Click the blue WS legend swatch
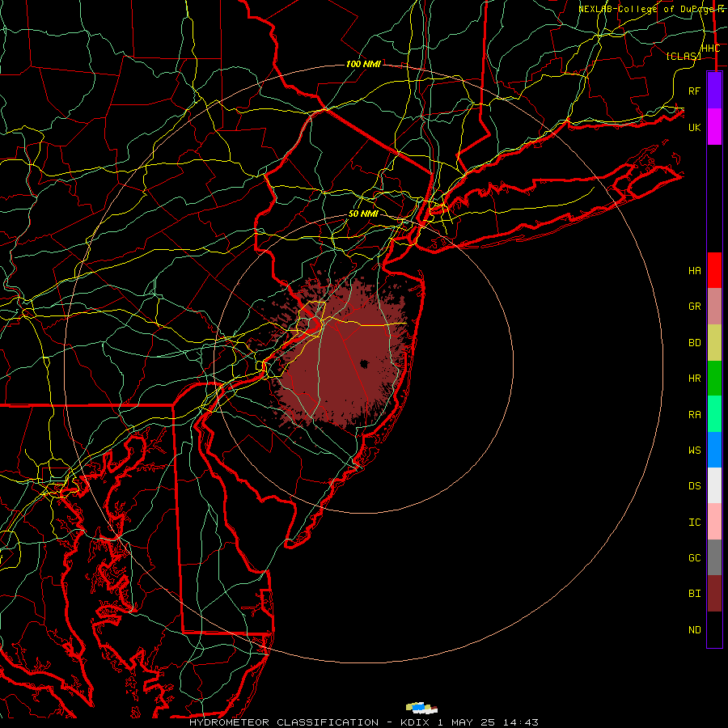The height and width of the screenshot is (728, 728). (x=714, y=450)
